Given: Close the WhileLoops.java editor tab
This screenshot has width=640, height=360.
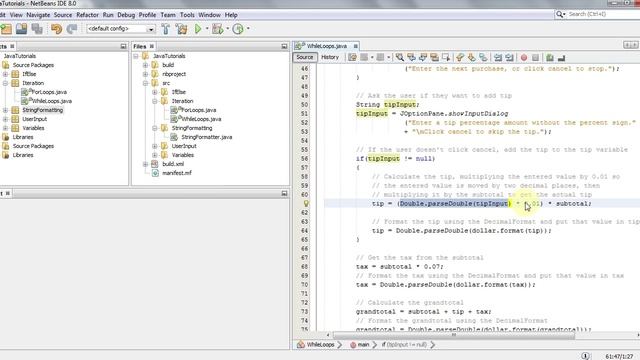Looking at the screenshot, I should click(356, 46).
